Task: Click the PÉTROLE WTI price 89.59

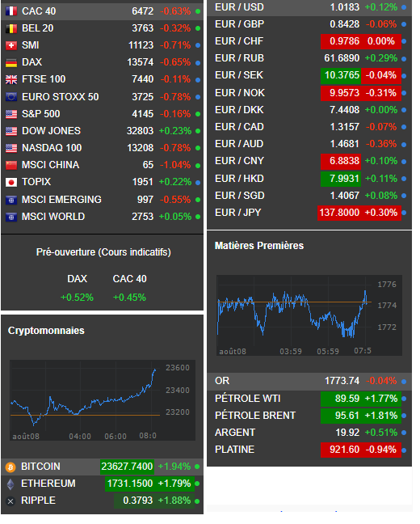Action: (347, 399)
